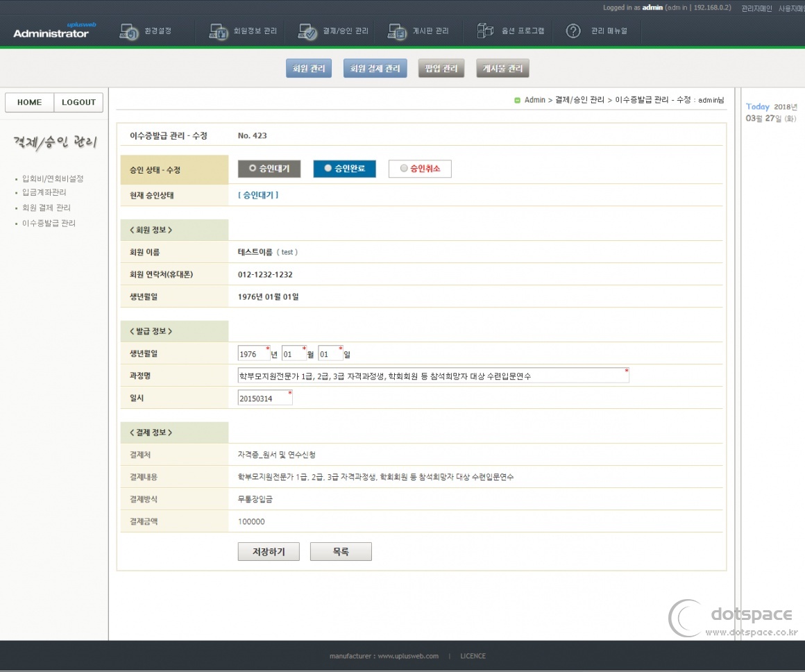Open 입회비/연회비설정 in the sidebar
The width and height of the screenshot is (805, 672).
[x=53, y=178]
